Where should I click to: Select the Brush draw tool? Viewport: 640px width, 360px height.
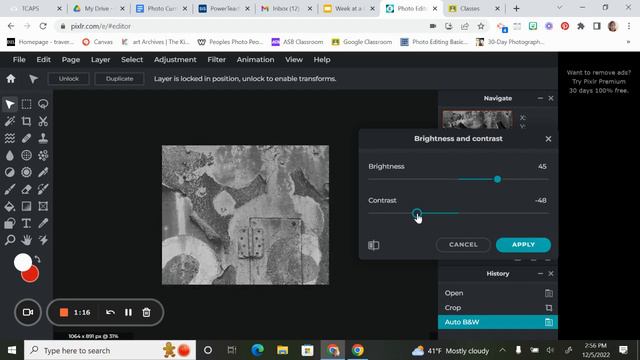[x=10, y=189]
